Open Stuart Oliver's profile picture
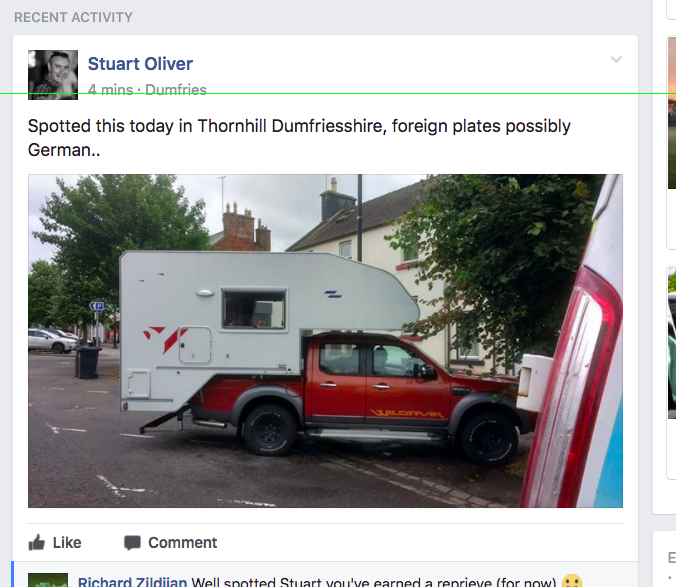Viewport: 676px width, 587px height. pyautogui.click(x=53, y=75)
